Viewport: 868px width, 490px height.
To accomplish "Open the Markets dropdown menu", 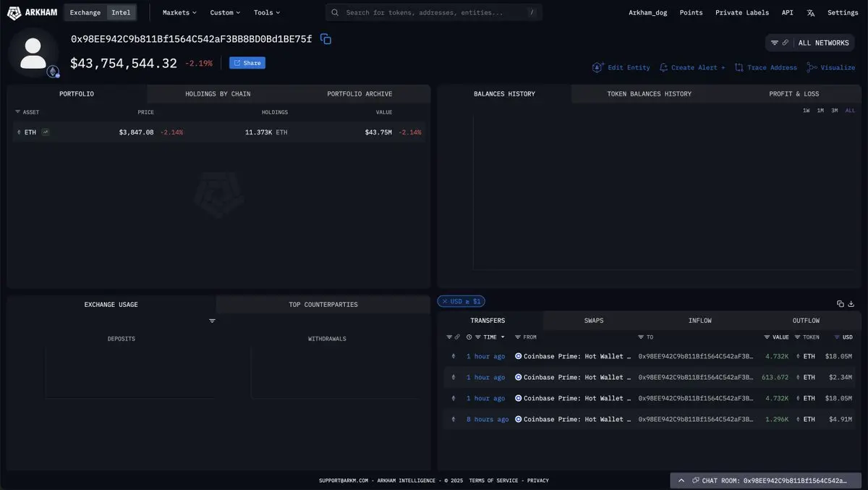I will [179, 12].
